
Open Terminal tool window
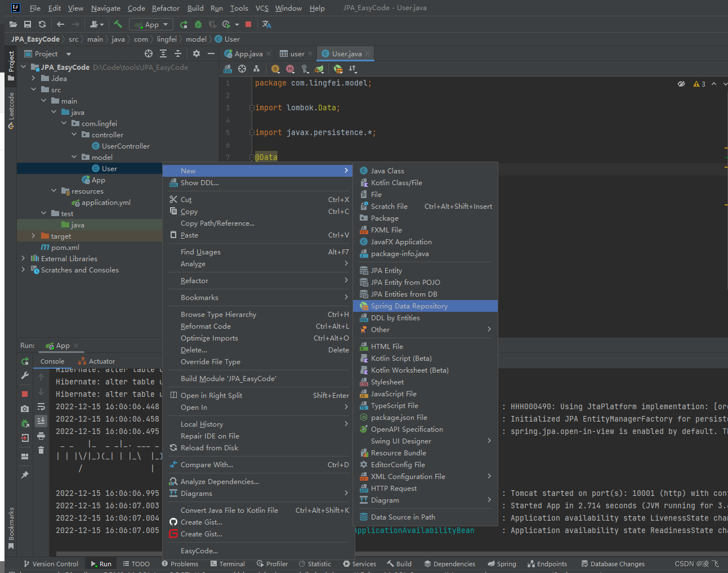[227, 563]
